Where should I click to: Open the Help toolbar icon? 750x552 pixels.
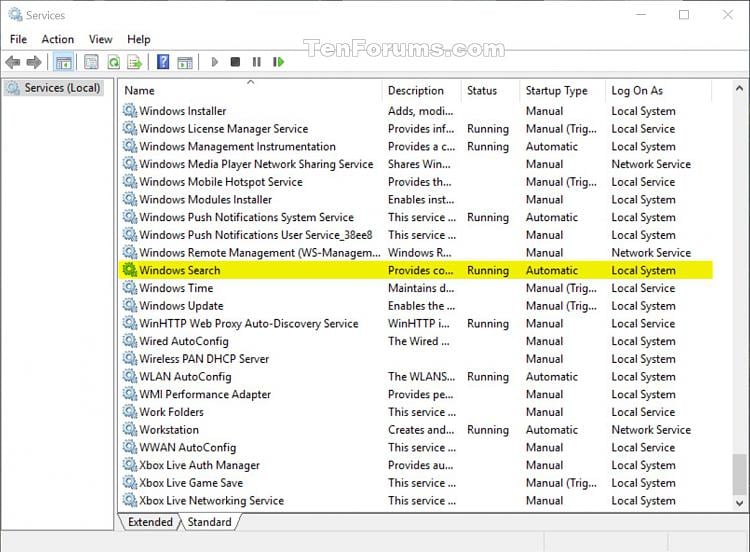[x=163, y=62]
